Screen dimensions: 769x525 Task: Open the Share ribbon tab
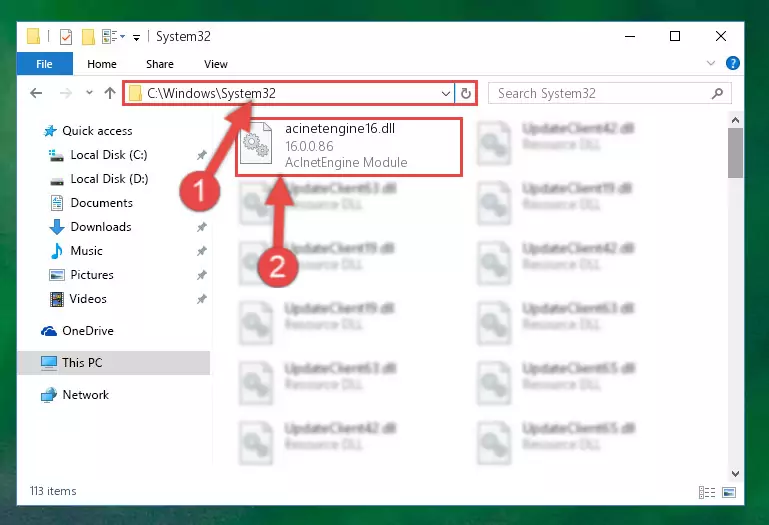click(160, 64)
